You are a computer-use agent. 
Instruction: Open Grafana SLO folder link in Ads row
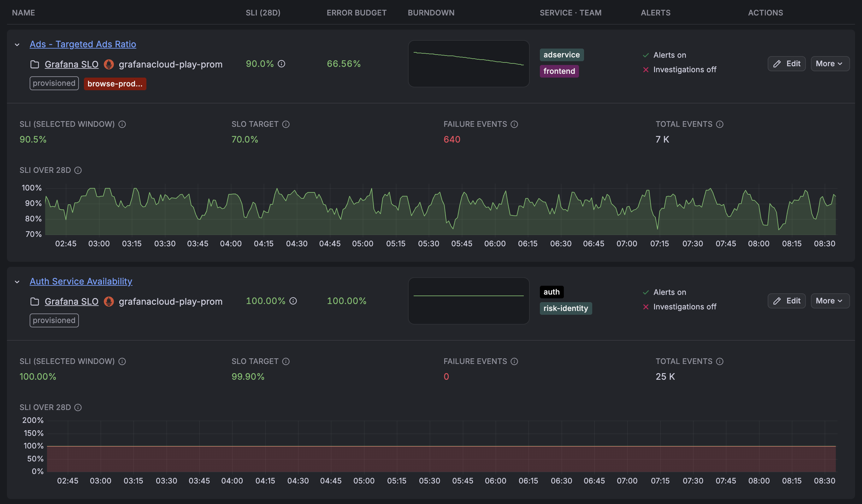(x=72, y=64)
